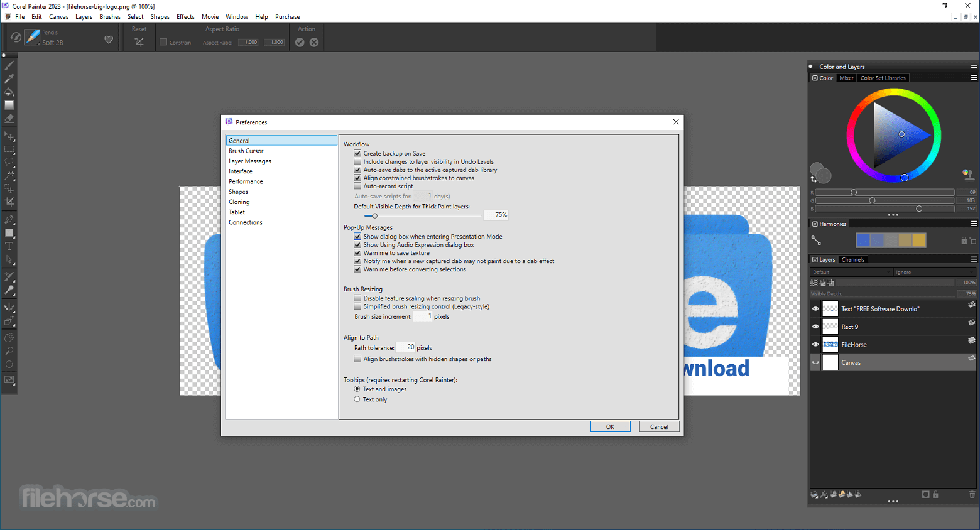Select the Text tool

point(9,246)
